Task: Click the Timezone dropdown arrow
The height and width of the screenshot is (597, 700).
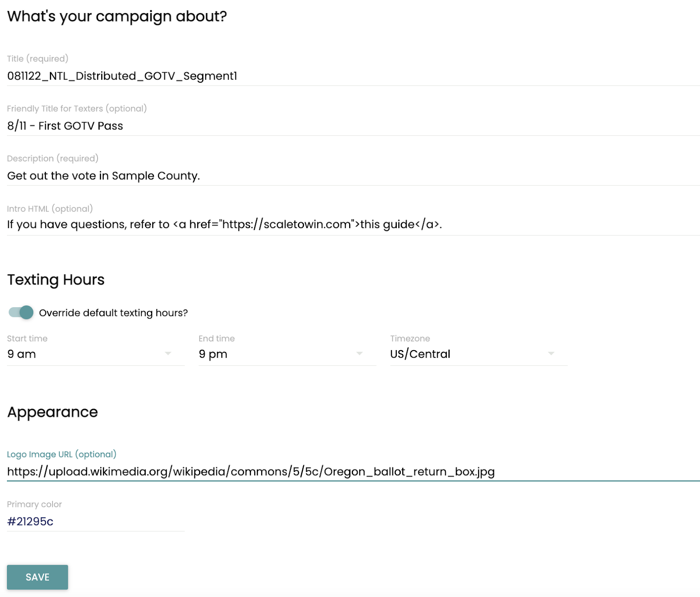Action: pos(551,353)
